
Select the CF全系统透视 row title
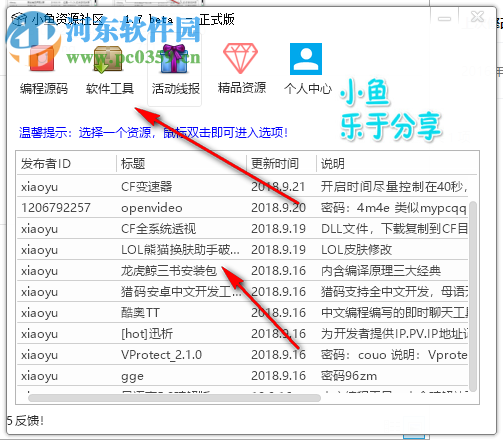click(158, 229)
